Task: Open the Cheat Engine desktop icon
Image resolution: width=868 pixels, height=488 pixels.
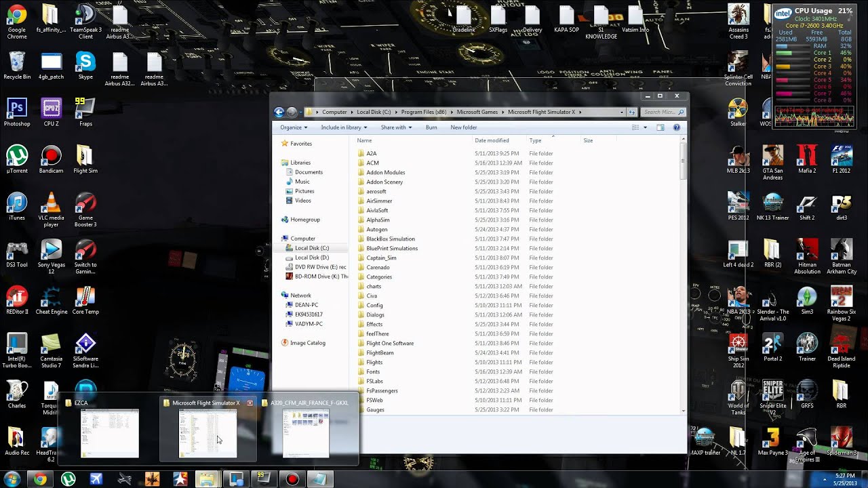Action: (51, 300)
